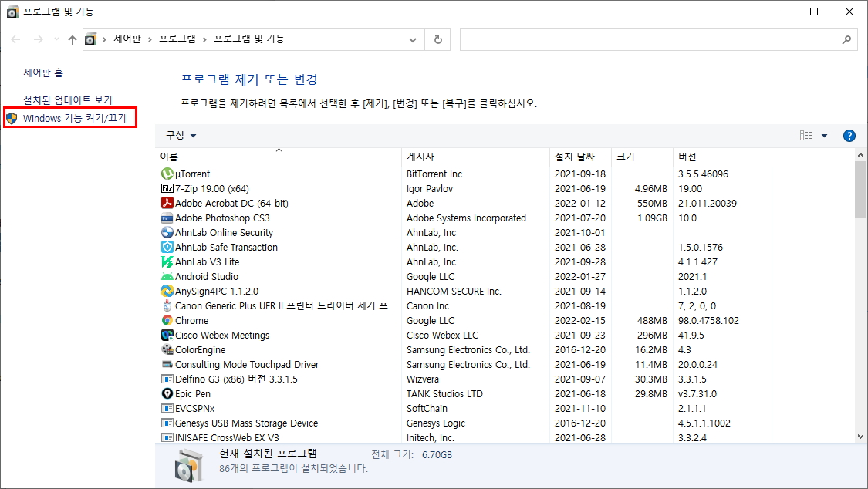
Task: Expand the address bar history dropdown
Action: click(x=413, y=40)
